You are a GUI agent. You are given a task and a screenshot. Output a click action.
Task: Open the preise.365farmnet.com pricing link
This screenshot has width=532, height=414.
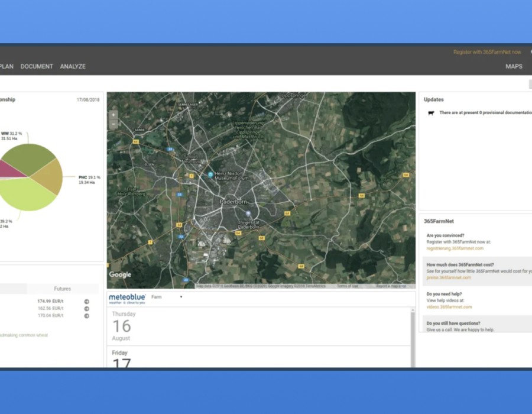pyautogui.click(x=448, y=277)
